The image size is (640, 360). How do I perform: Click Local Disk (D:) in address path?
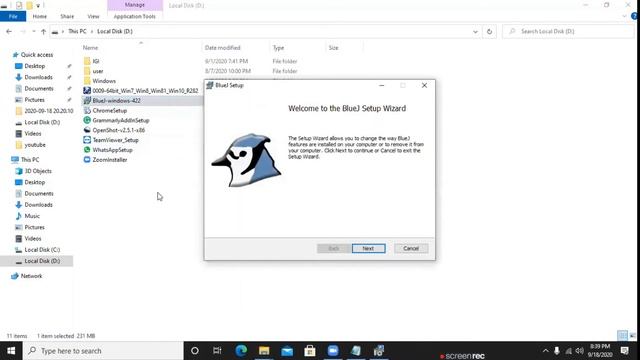tap(115, 31)
